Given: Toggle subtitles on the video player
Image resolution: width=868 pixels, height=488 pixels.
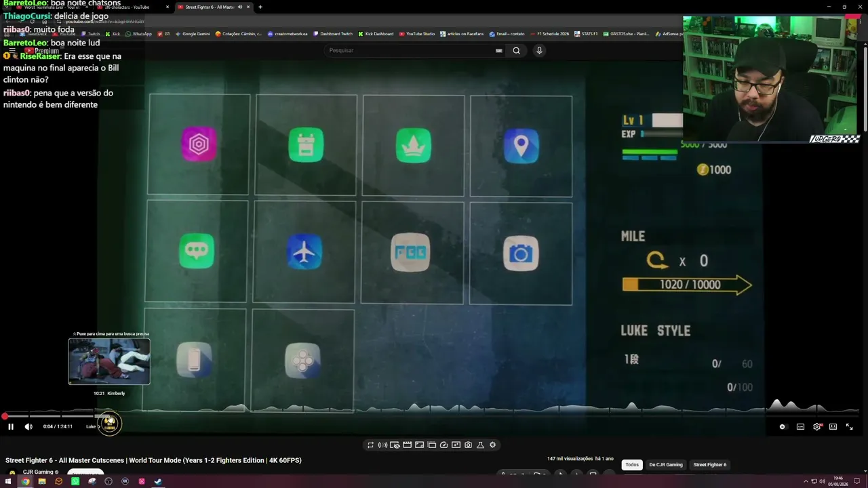Looking at the screenshot, I should tap(800, 426).
